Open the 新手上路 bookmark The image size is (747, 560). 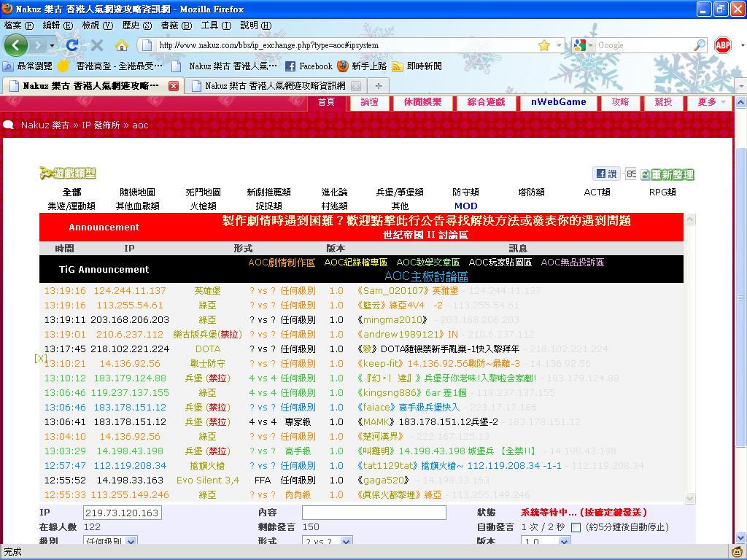(362, 66)
